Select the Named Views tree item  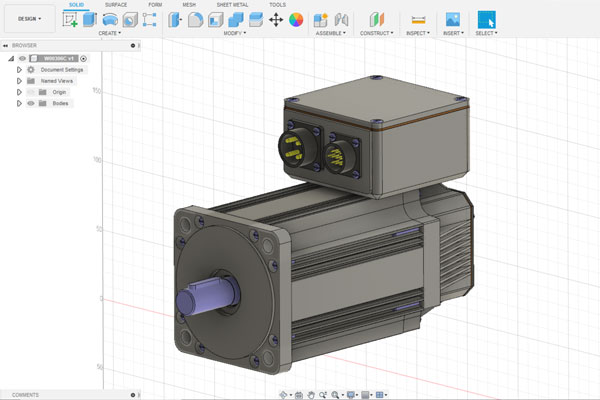57,81
